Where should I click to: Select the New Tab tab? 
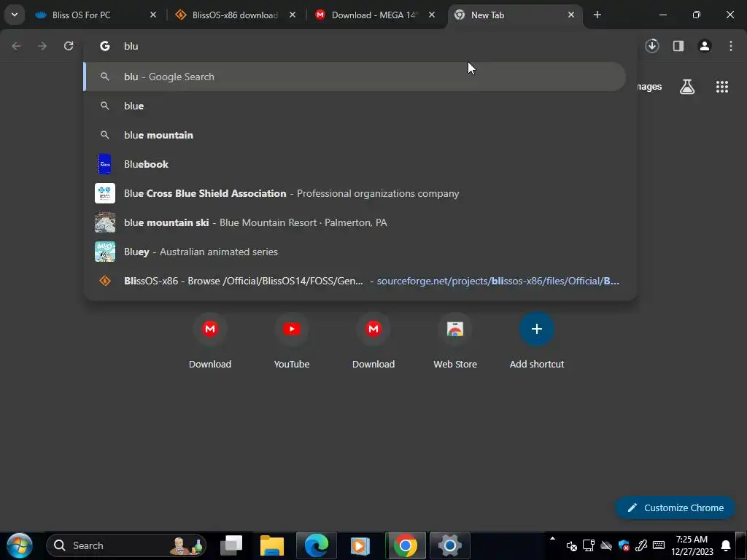pos(514,15)
